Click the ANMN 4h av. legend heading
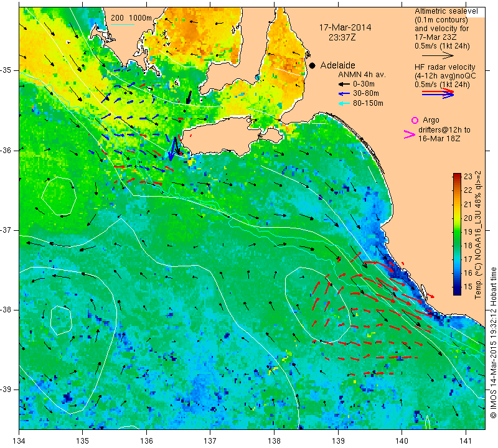This screenshot has width=498, height=448. (362, 75)
